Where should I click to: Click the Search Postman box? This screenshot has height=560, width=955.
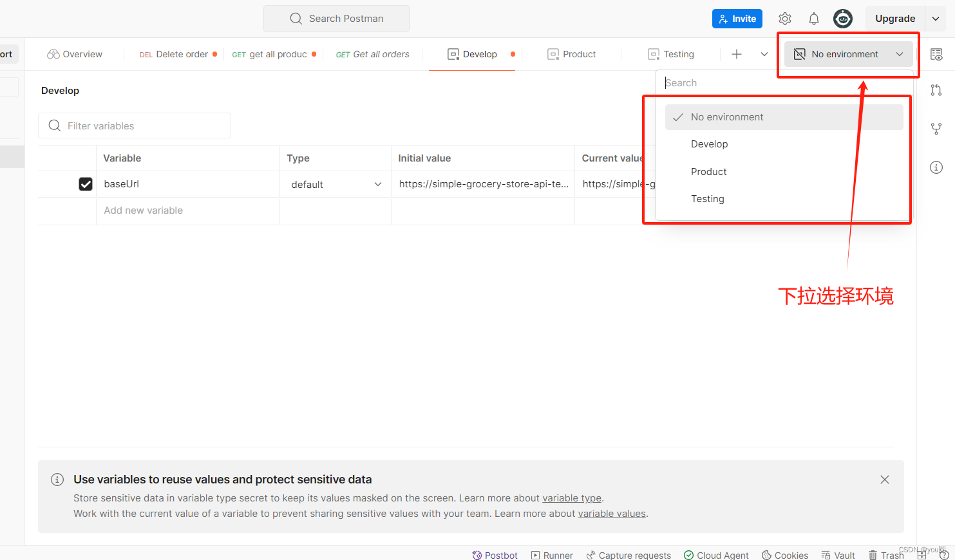click(x=336, y=19)
